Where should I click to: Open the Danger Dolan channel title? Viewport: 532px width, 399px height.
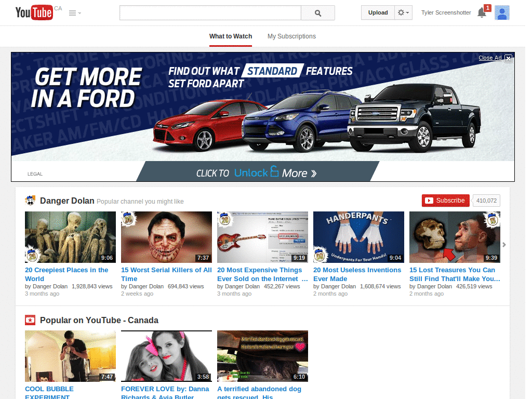click(67, 201)
